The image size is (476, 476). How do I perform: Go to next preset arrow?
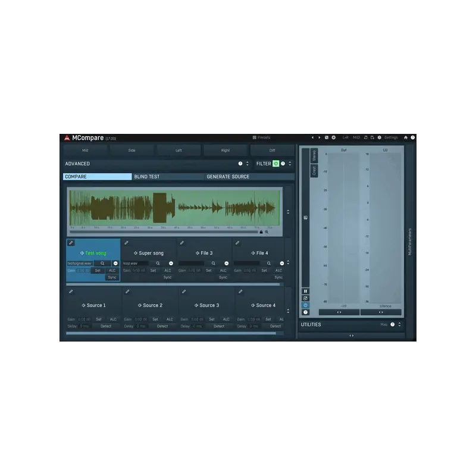tap(320, 137)
